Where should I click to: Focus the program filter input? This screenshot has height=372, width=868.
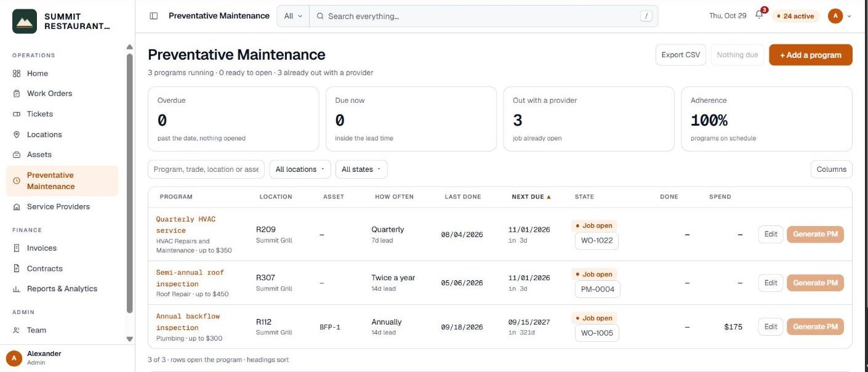point(206,169)
